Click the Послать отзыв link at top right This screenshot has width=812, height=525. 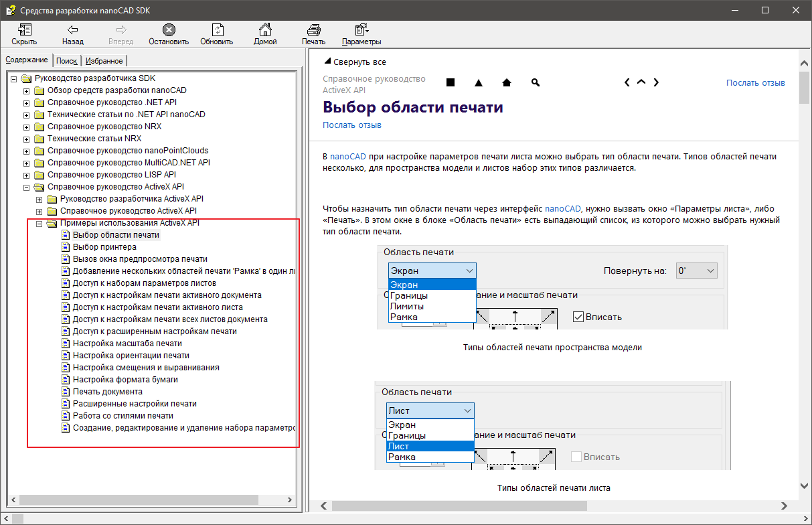(756, 82)
